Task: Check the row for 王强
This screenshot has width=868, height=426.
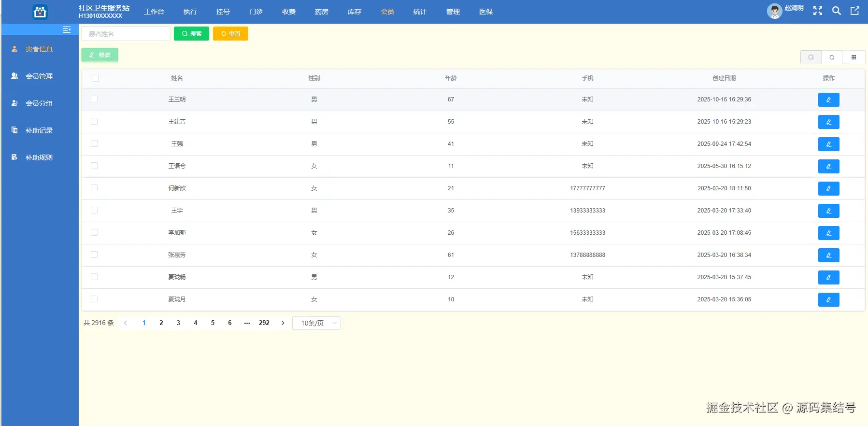Action: 94,143
